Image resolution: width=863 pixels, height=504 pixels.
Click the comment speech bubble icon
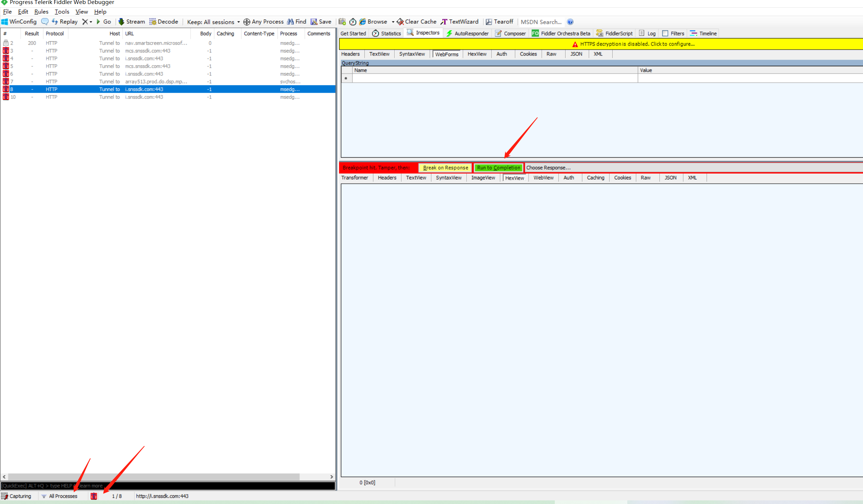click(x=45, y=22)
